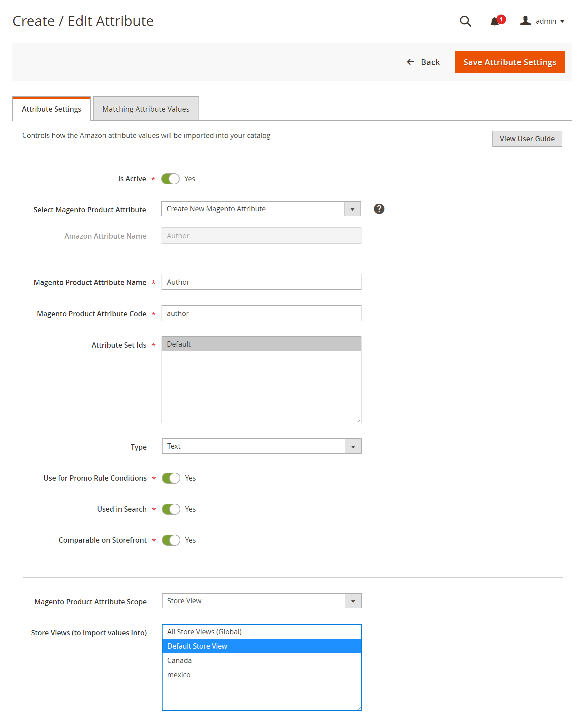Select Default in Attribute Set Ids
The width and height of the screenshot is (584, 728).
[x=261, y=344]
